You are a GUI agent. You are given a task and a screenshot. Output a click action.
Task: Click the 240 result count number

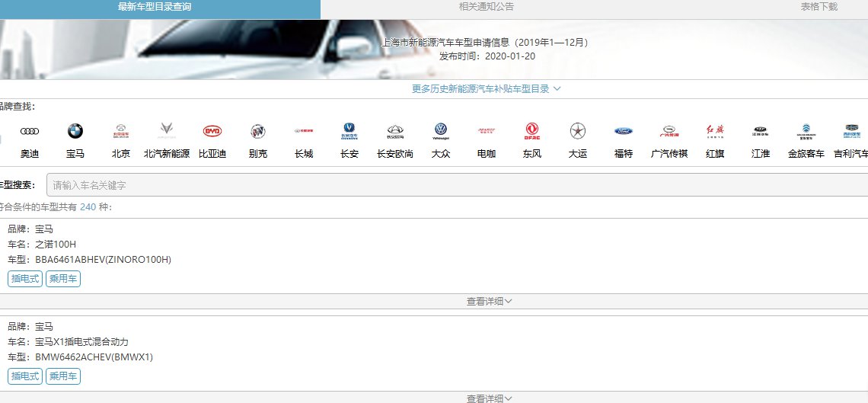88,207
